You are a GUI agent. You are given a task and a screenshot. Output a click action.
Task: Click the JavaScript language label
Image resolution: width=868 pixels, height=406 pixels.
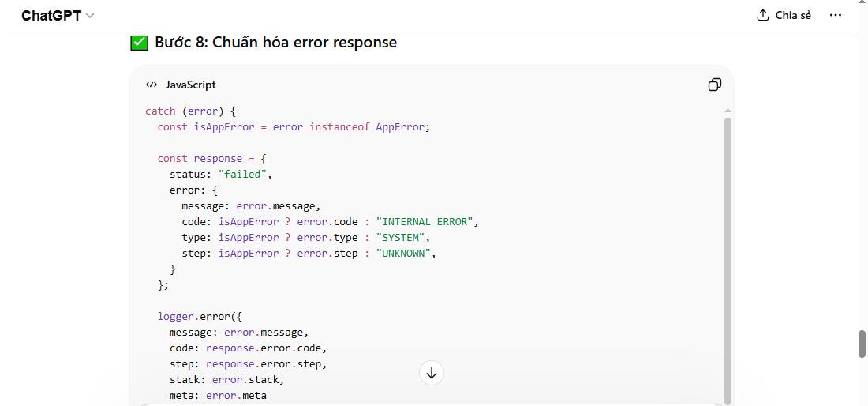(x=190, y=85)
